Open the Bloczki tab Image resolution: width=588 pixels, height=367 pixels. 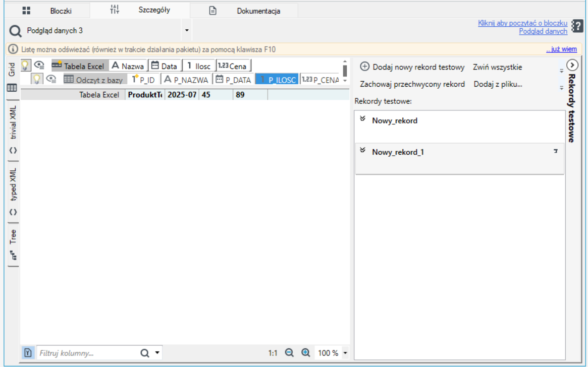click(47, 11)
